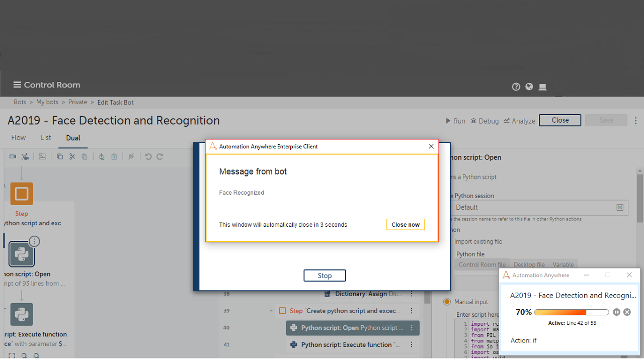Click the Run button
Viewport: 644px width, 362px height.
click(455, 121)
